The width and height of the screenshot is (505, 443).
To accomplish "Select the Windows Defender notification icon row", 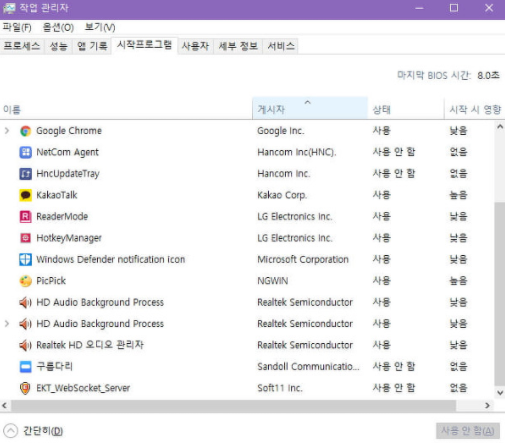I will tap(247, 259).
